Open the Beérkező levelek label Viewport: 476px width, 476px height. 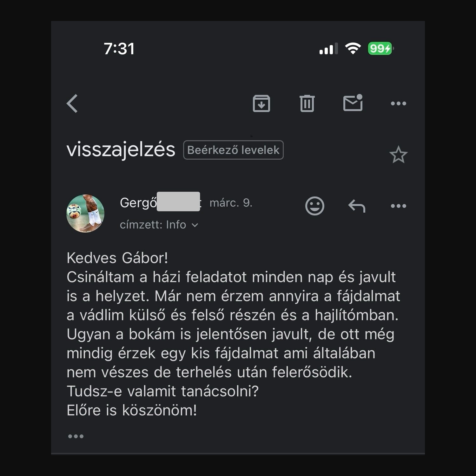[233, 150]
